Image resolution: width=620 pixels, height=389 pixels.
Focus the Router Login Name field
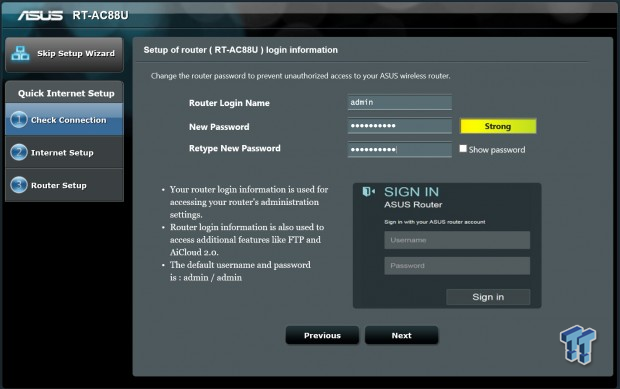(x=400, y=102)
